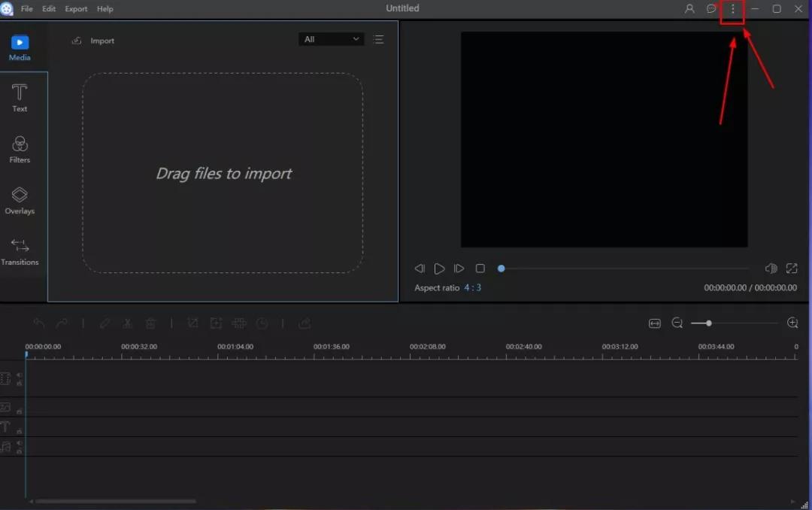
Task: Open the feedback chat bubble icon
Action: 711,9
